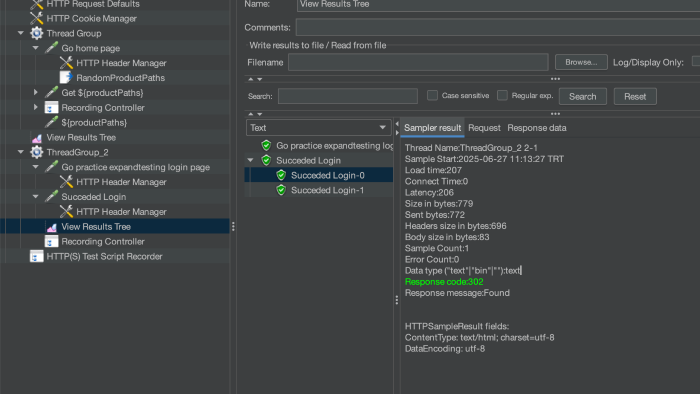The width and height of the screenshot is (700, 394).
Task: Collapse Go practice expandtesting login page node
Action: click(36, 167)
